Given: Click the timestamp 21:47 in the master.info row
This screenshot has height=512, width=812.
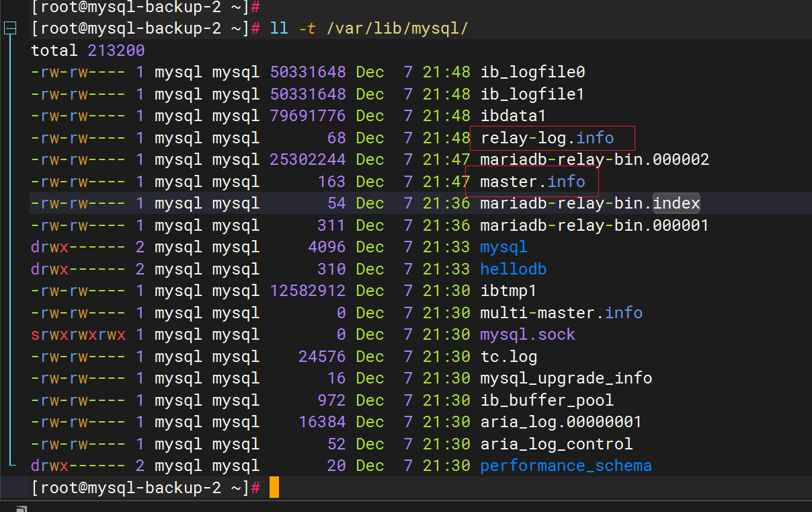Looking at the screenshot, I should click(x=446, y=182).
